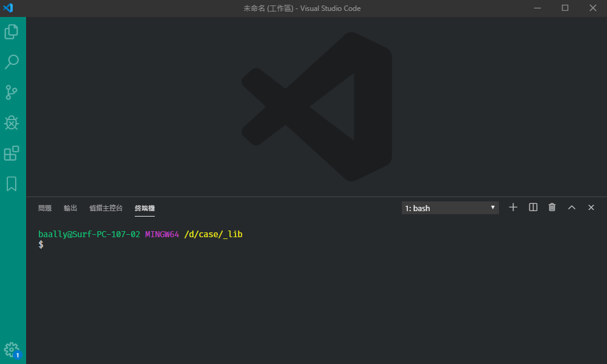Image resolution: width=607 pixels, height=364 pixels.
Task: Create a new terminal with the plus icon
Action: (512, 207)
